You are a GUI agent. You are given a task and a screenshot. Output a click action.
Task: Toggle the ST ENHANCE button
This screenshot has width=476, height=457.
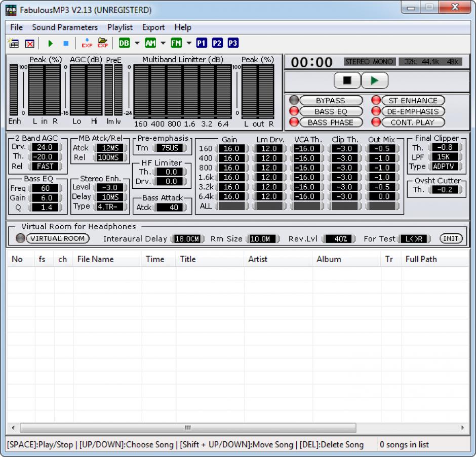click(x=413, y=100)
